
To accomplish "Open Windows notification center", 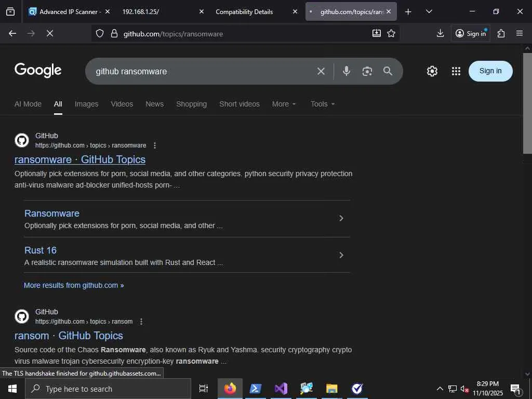I will point(516,389).
